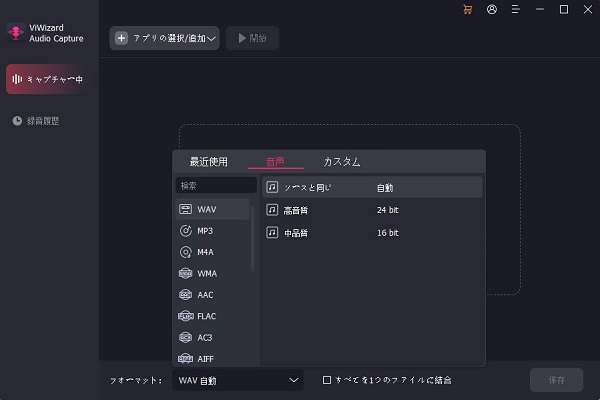
Task: Select the 自動 quality value
Action: 385,188
